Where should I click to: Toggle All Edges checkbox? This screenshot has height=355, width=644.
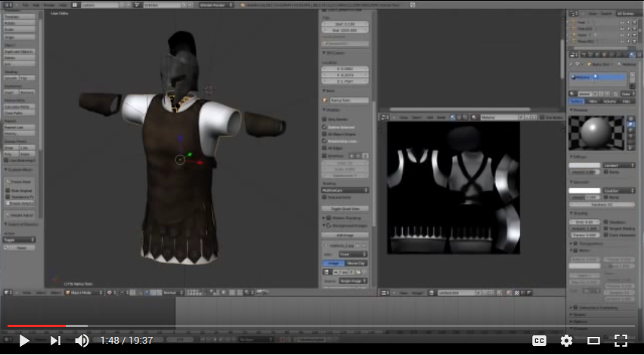click(x=324, y=148)
